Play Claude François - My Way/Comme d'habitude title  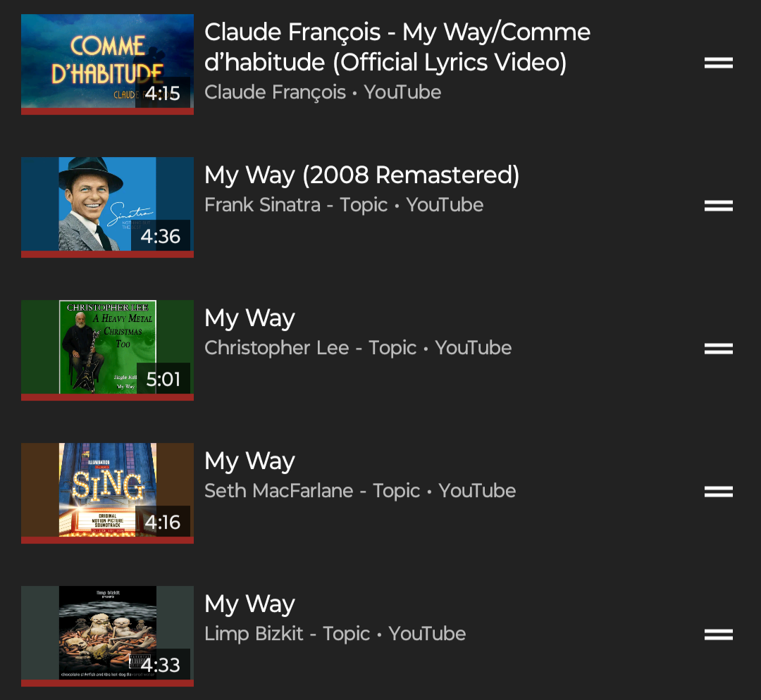[397, 47]
